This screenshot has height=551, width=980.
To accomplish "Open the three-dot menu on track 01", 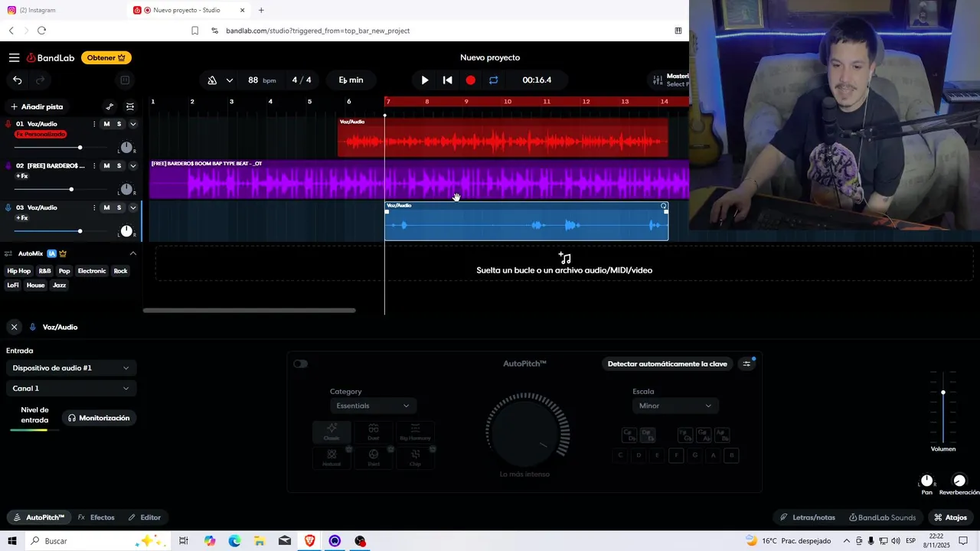I will tap(94, 124).
